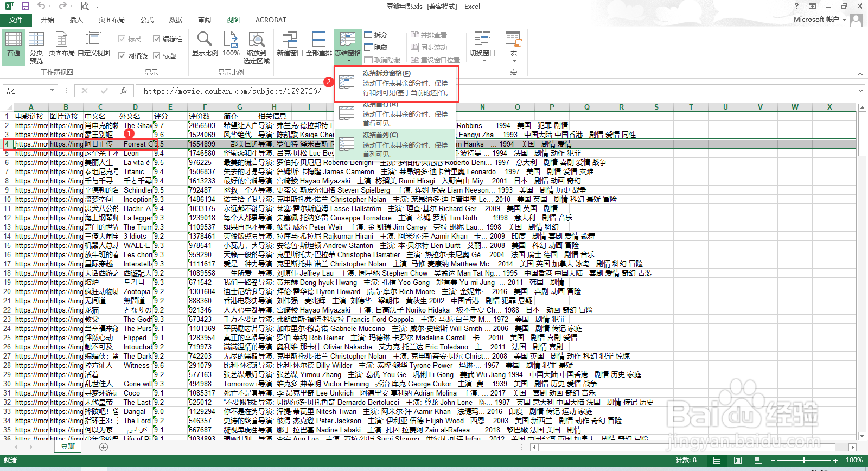Click Split (拆分) window button
The height and width of the screenshot is (471, 868).
pos(376,35)
